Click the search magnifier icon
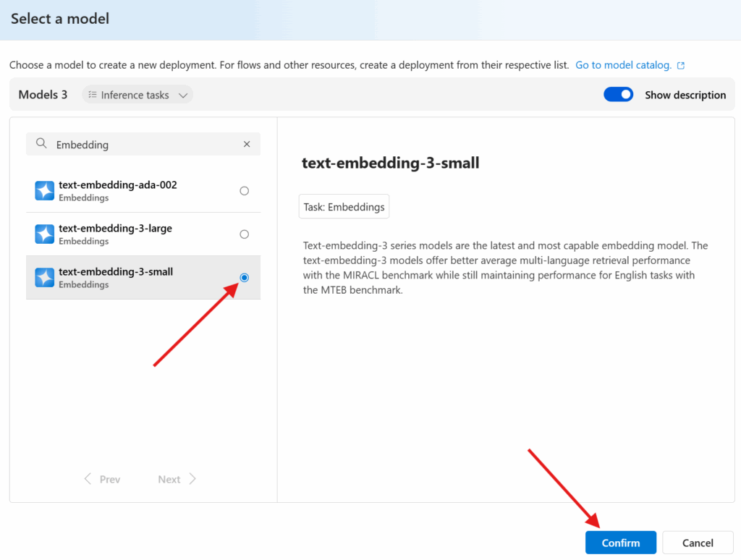 click(40, 144)
